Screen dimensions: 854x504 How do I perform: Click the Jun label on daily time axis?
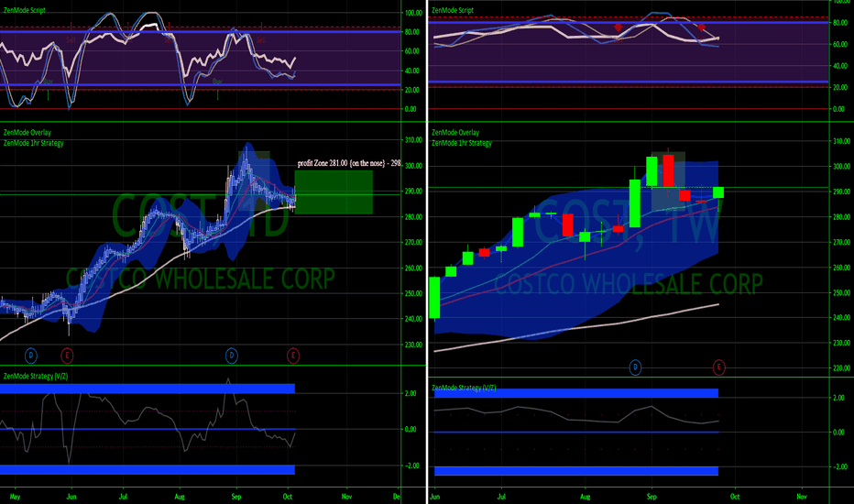click(x=71, y=497)
